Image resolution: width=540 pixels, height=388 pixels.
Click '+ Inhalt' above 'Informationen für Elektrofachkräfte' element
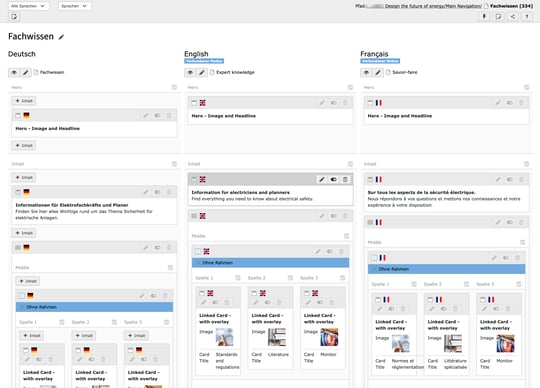tap(24, 177)
